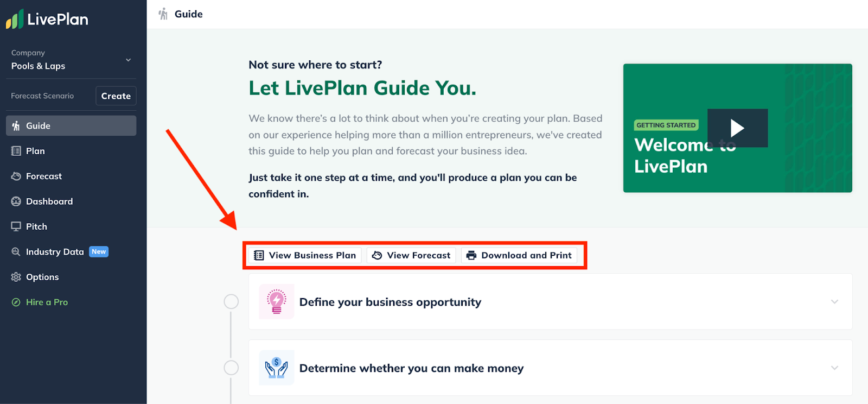
Task: Click the Options gear icon
Action: (x=16, y=277)
